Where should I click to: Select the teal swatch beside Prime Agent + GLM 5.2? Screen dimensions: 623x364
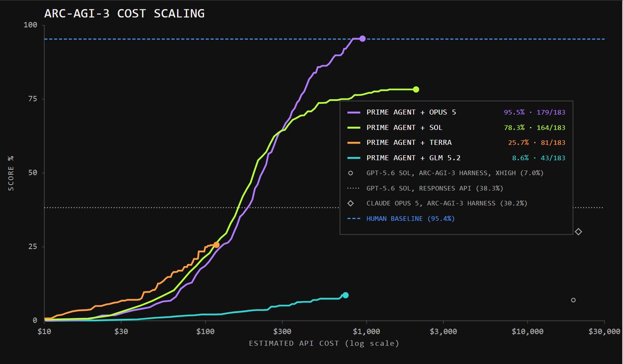click(353, 158)
